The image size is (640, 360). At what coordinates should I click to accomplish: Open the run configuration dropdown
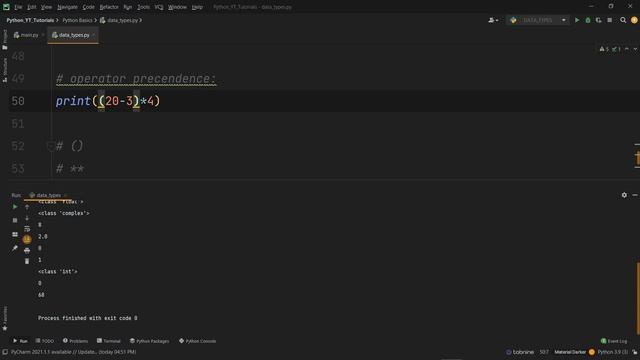[x=538, y=20]
